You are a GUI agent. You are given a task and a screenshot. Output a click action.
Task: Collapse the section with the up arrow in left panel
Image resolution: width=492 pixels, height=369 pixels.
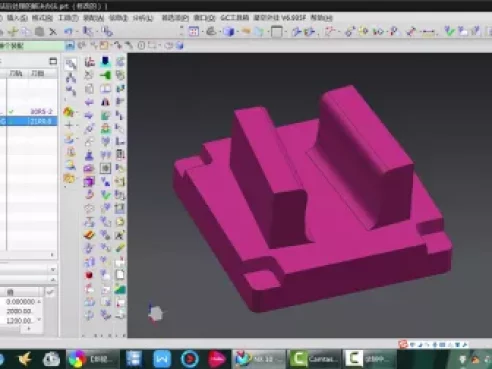pos(53,279)
